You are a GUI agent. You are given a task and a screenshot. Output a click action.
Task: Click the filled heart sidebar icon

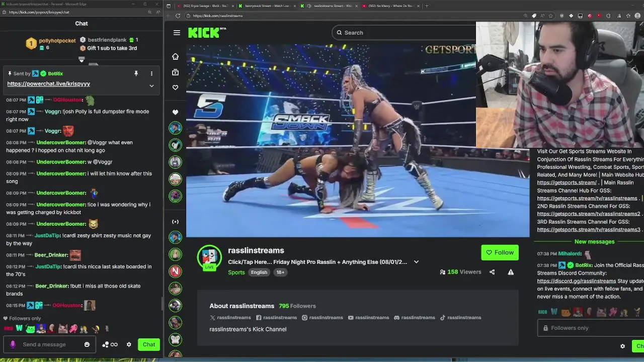175,112
